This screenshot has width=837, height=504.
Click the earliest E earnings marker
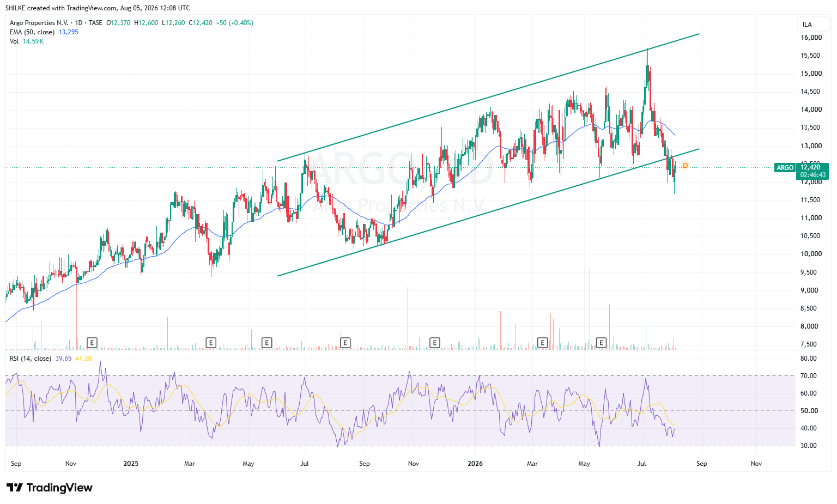(x=92, y=343)
